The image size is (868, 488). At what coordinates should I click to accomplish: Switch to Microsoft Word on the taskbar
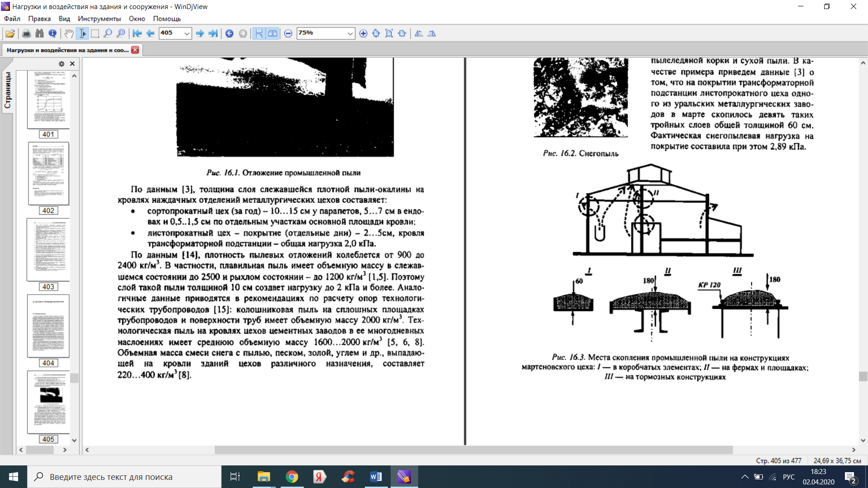tap(376, 477)
